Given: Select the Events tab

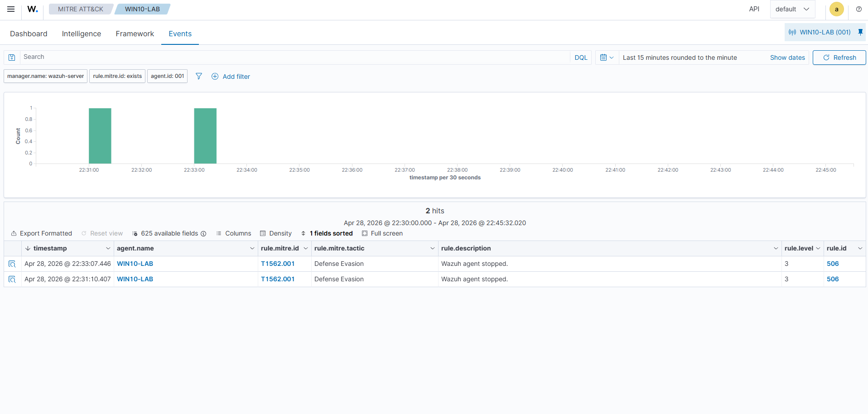Looking at the screenshot, I should coord(180,34).
